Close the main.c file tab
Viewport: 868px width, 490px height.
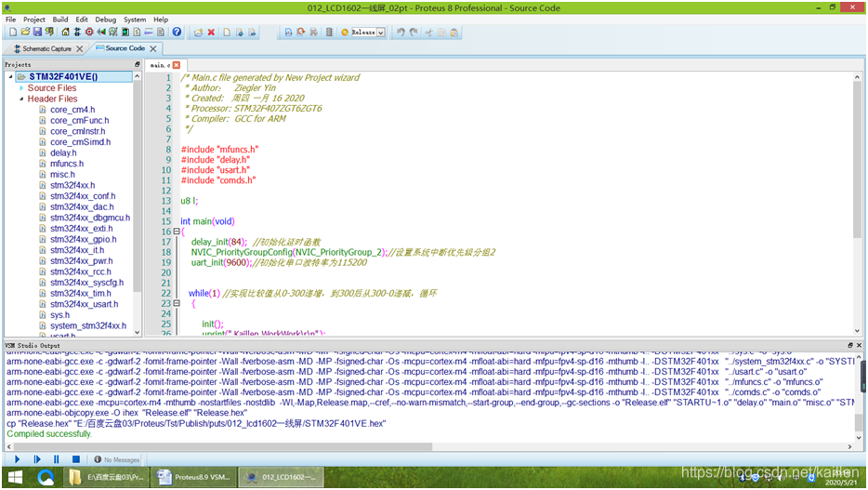click(176, 65)
